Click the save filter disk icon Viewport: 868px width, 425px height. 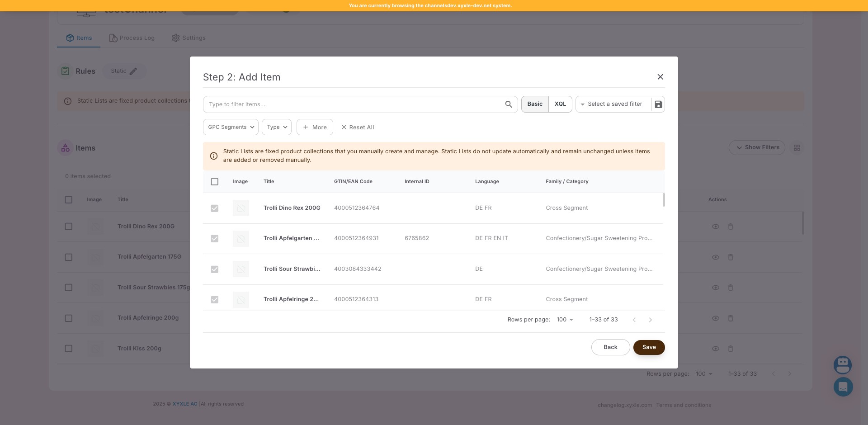[658, 104]
